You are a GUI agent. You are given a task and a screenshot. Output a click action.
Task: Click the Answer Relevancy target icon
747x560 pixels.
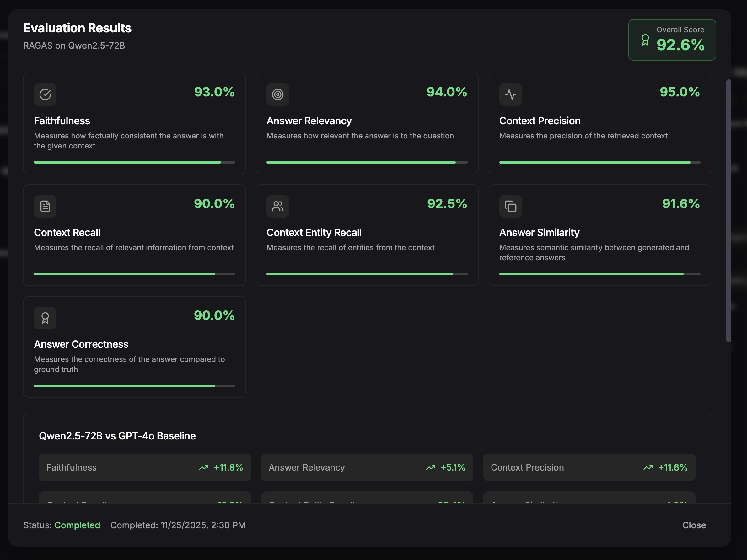tap(277, 94)
